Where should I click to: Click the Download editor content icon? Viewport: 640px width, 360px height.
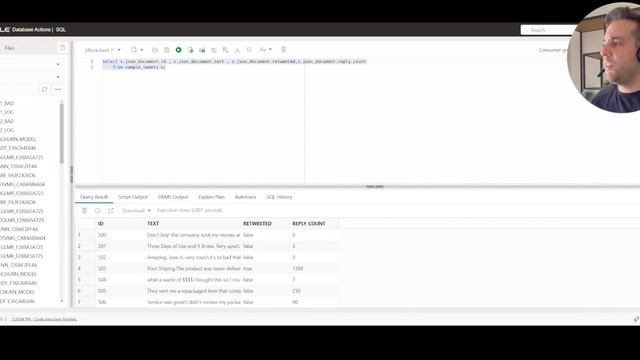pos(238,50)
